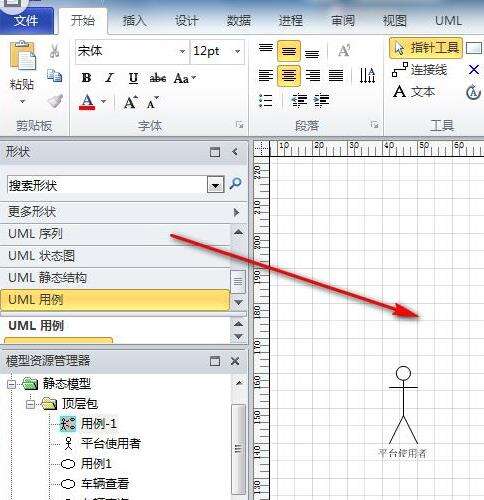Select the Format Painter brush
This screenshot has height=500, width=484.
(55, 101)
